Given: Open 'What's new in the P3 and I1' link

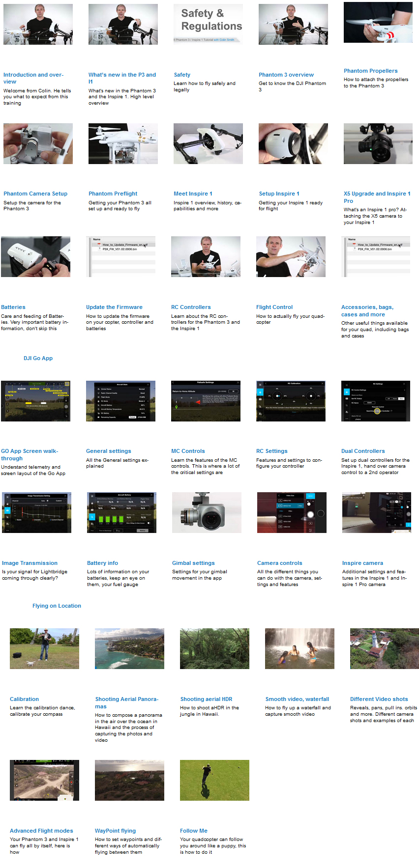Looking at the screenshot, I should click(x=122, y=78).
